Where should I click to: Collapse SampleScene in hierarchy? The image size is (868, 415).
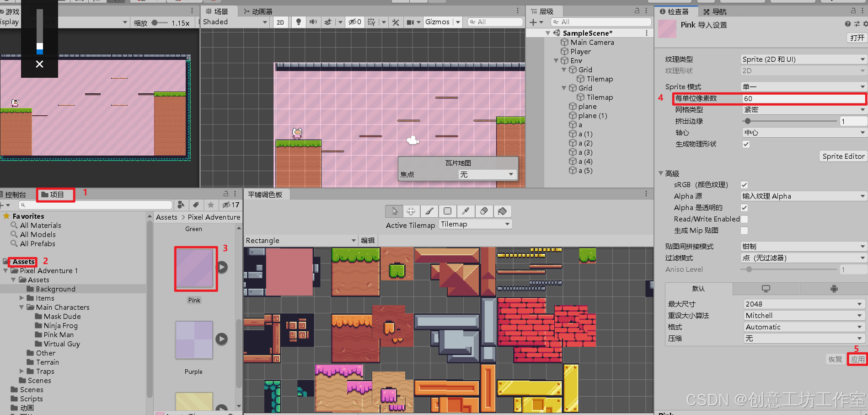click(x=548, y=33)
